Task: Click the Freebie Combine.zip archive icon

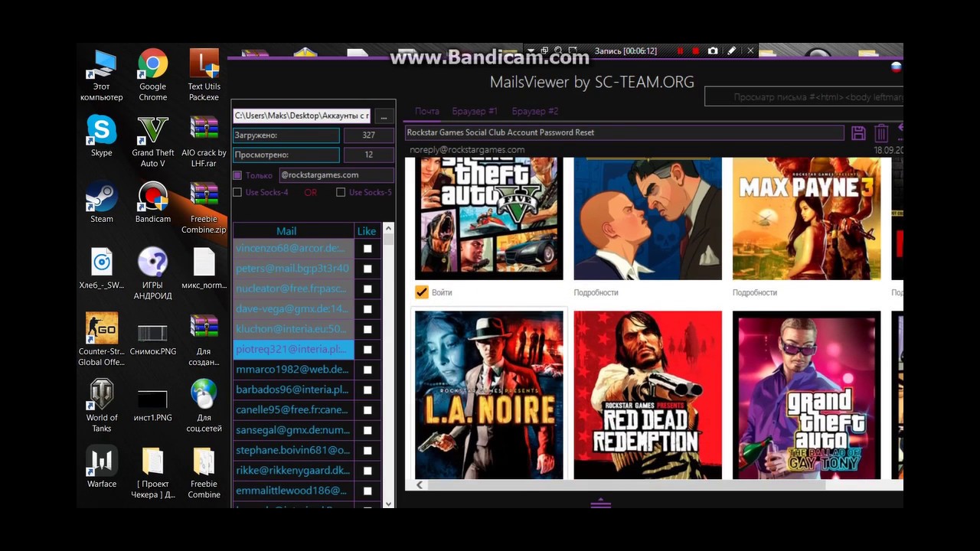Action: 204,207
